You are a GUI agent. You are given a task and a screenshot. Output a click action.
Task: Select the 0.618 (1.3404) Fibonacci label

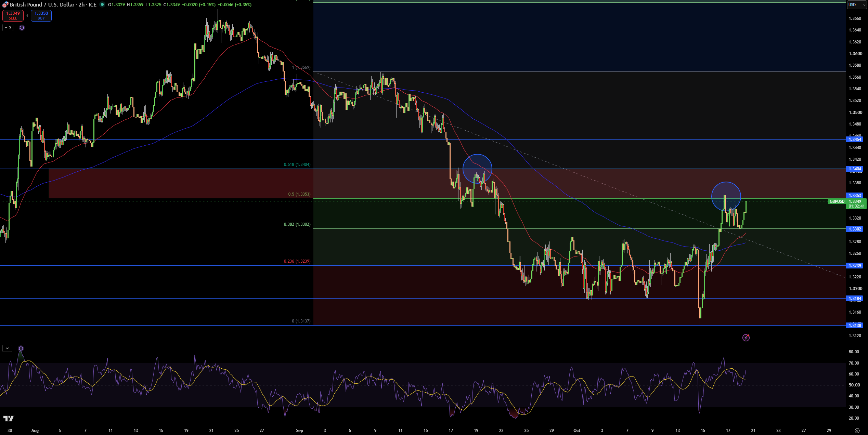pyautogui.click(x=297, y=164)
